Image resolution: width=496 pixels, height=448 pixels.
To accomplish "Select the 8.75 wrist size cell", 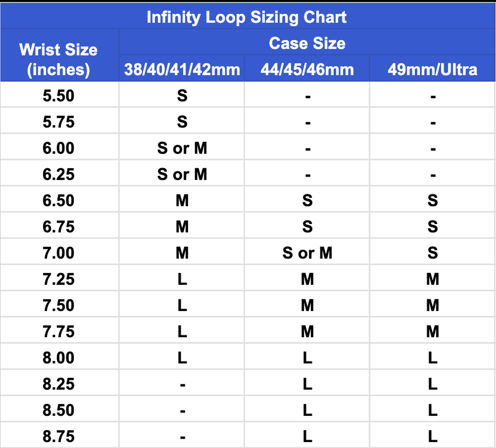I will [x=58, y=436].
